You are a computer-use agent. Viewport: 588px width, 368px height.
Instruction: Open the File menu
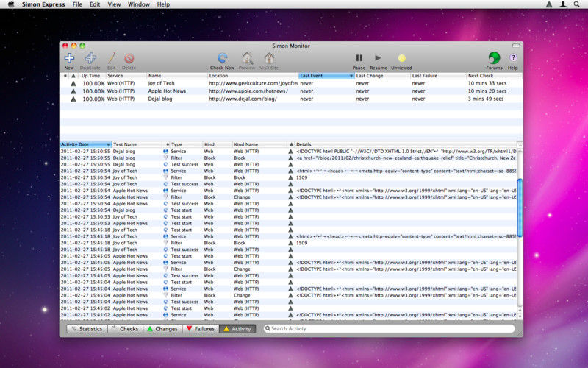point(77,4)
